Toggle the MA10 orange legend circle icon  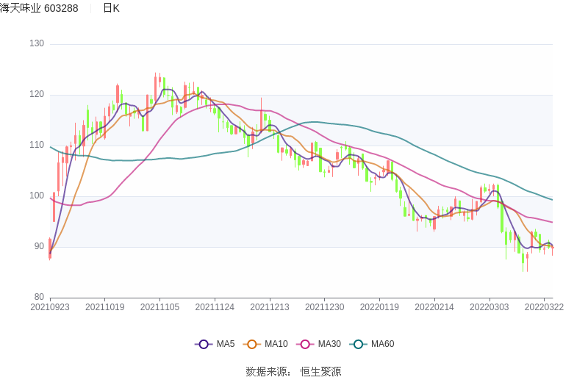pos(252,344)
